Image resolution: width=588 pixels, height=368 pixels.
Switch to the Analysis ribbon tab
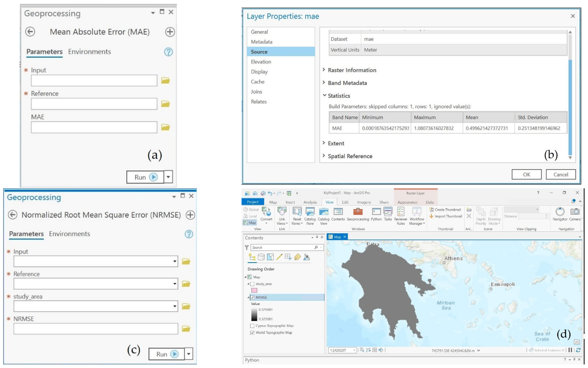[x=310, y=202]
